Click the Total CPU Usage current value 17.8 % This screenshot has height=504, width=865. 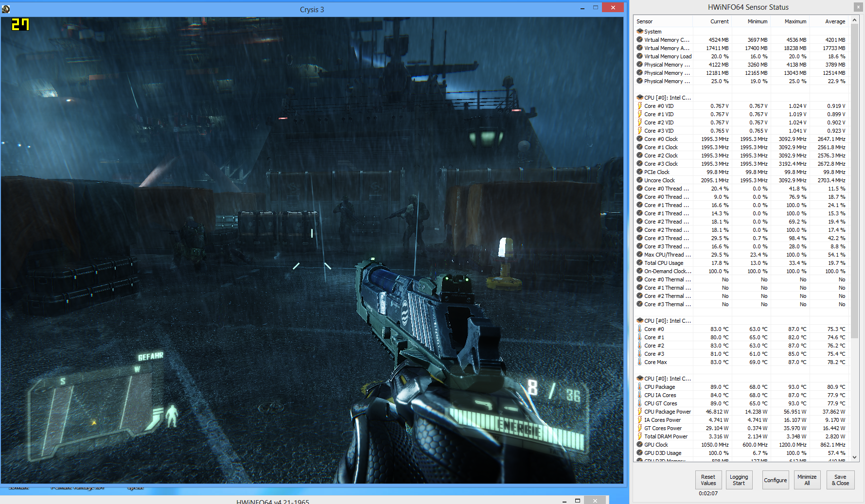pos(720,263)
